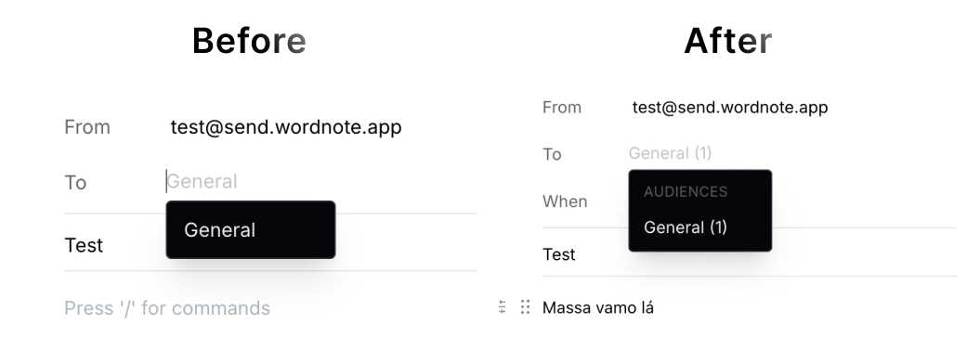Click the AUDIENCES header in the dropdown
Viewport: 980px width, 350px height.
[685, 192]
